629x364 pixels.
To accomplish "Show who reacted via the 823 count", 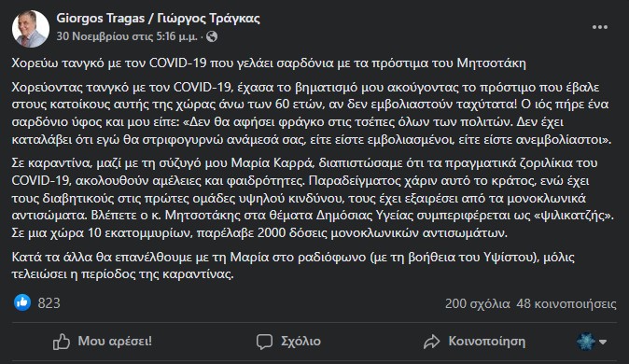I will pos(49,303).
